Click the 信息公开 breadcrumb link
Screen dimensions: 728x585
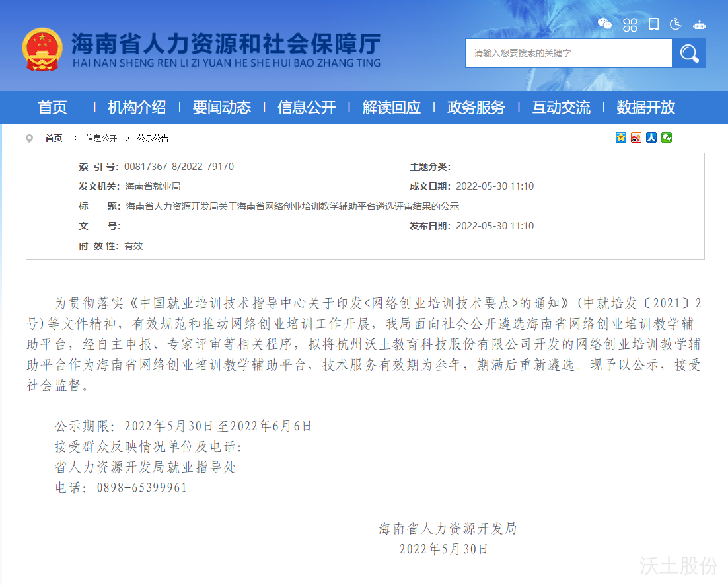pos(101,138)
